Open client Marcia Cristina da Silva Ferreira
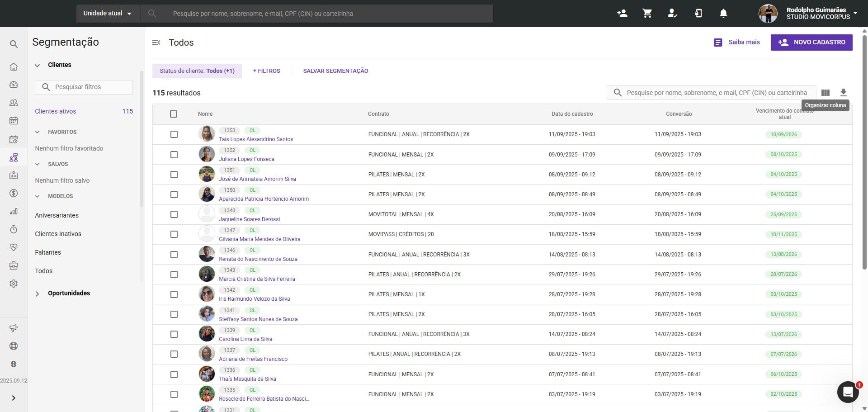The image size is (868, 412). tap(257, 279)
